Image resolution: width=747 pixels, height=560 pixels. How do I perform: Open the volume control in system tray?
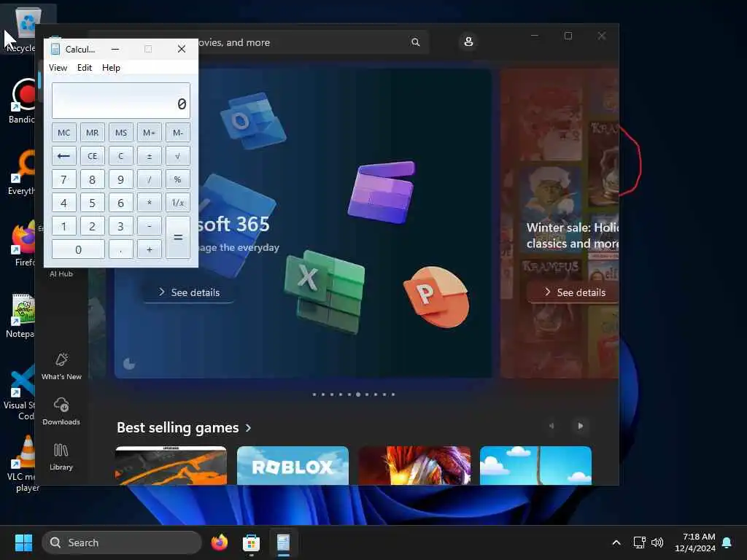point(657,542)
